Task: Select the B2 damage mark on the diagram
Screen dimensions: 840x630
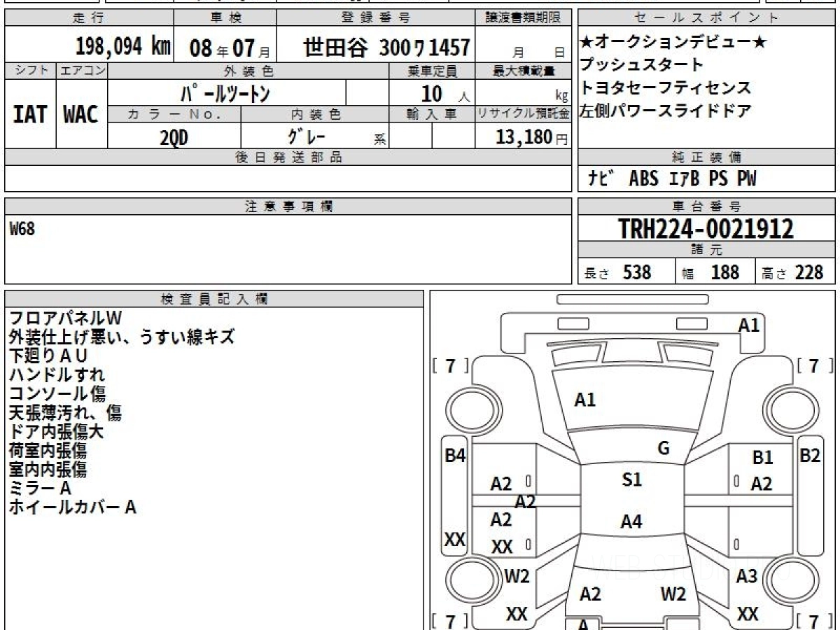Action: pyautogui.click(x=810, y=455)
